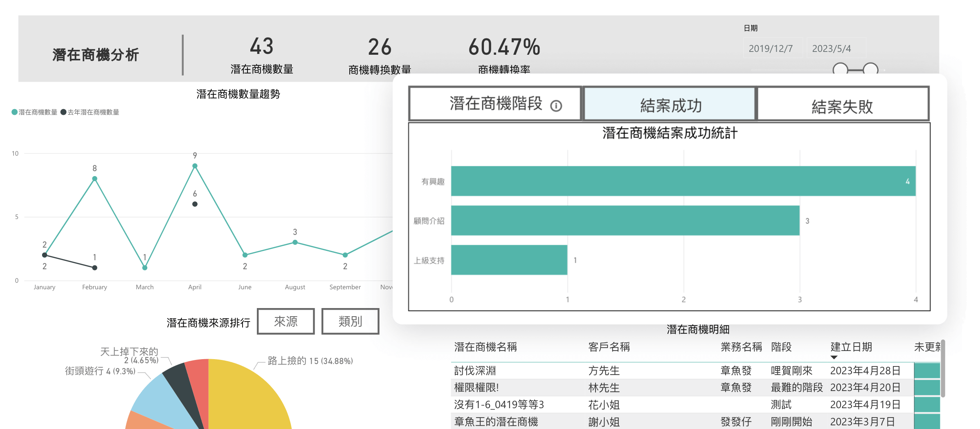Click the sort arrow under 建立日期
980x429 pixels.
[x=834, y=357]
